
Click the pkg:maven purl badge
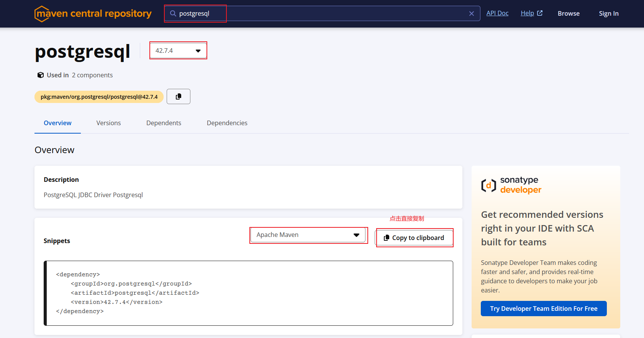[99, 97]
